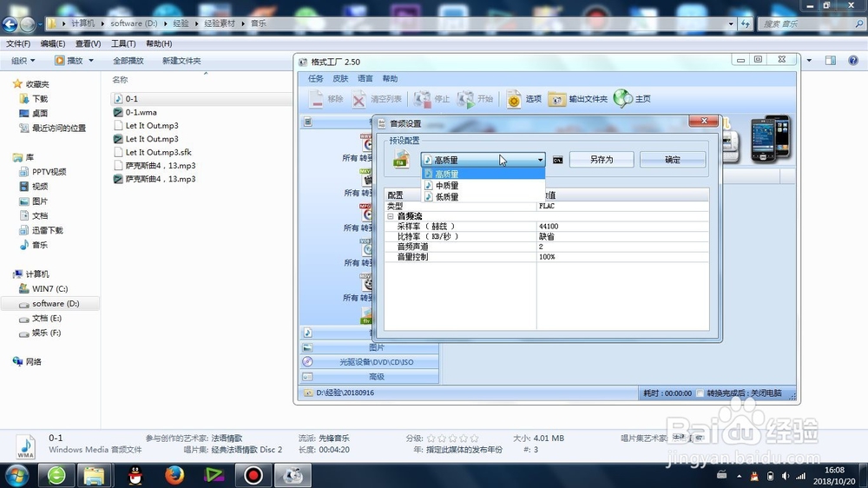This screenshot has width=868, height=488.
Task: Select the Let It Out.mp3.sfk file
Action: (158, 152)
